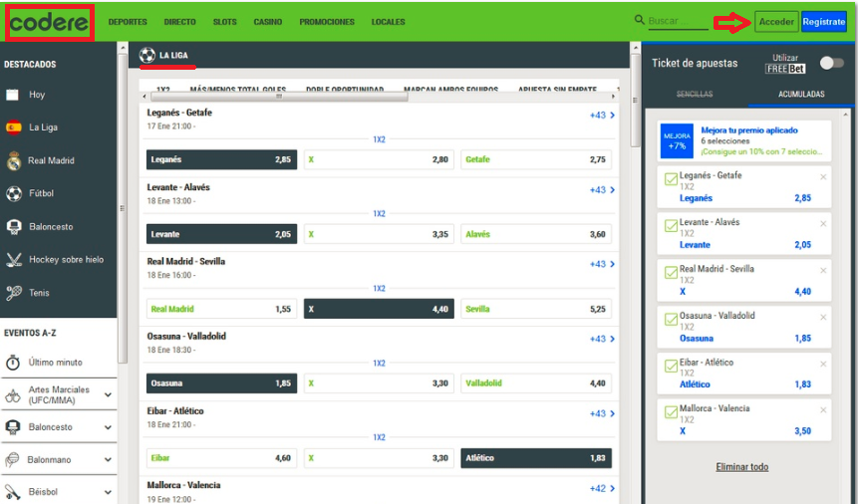Remove Osasuna - Valladolid from ticket
This screenshot has width=858, height=504.
(823, 318)
